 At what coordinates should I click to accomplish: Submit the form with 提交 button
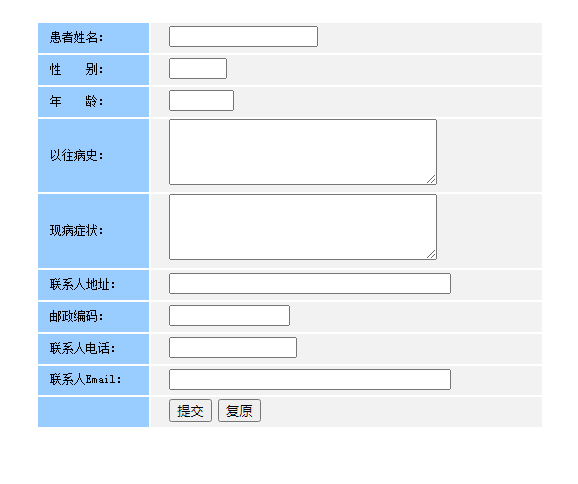click(190, 411)
